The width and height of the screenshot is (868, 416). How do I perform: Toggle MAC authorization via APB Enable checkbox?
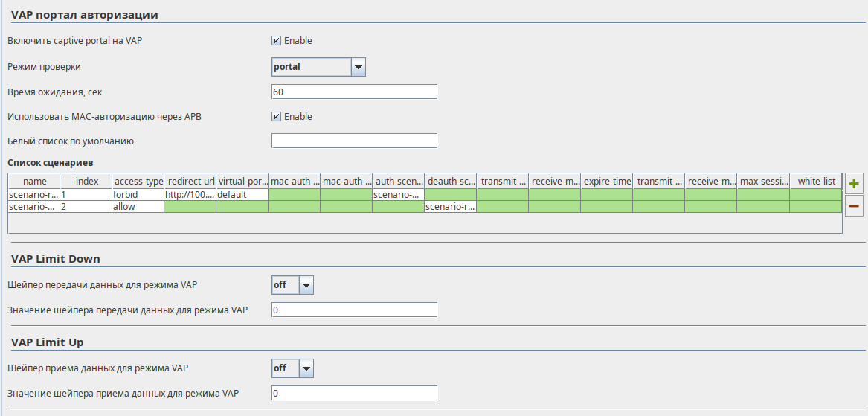click(x=276, y=117)
